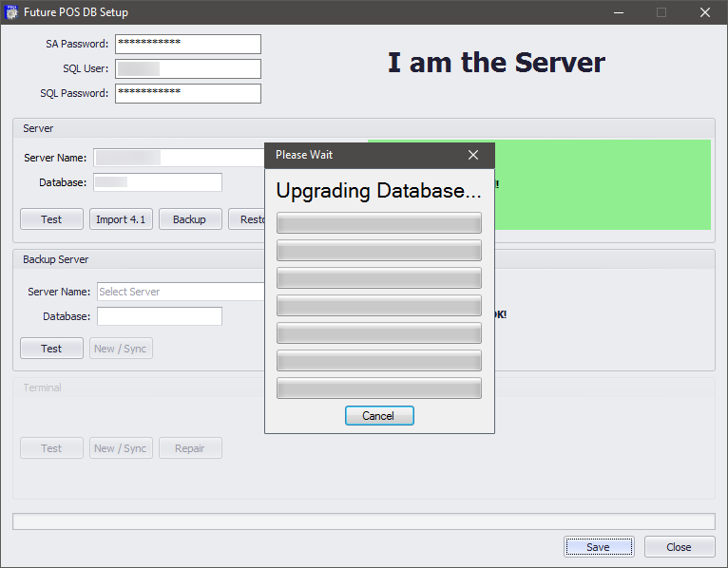Click New / Sync in Backup Server section

click(x=121, y=348)
